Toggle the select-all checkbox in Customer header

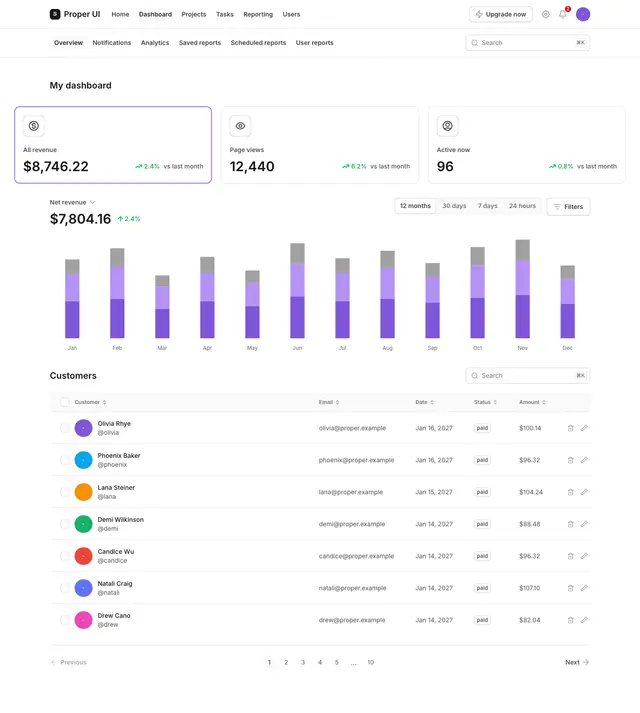tap(65, 402)
